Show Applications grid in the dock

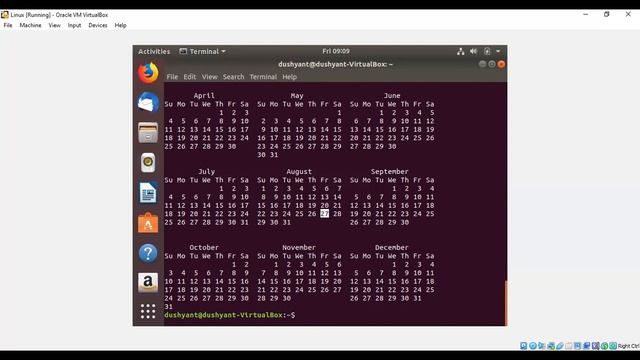point(148,311)
